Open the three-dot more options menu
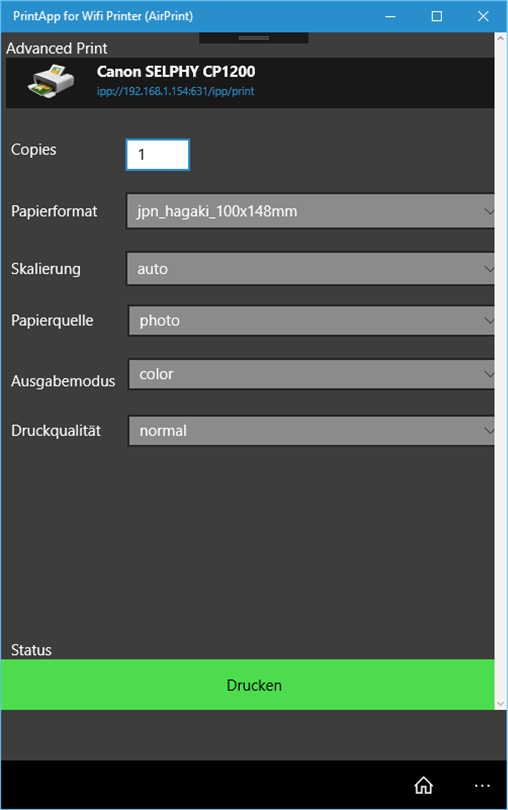508x810 pixels. pyautogui.click(x=482, y=786)
